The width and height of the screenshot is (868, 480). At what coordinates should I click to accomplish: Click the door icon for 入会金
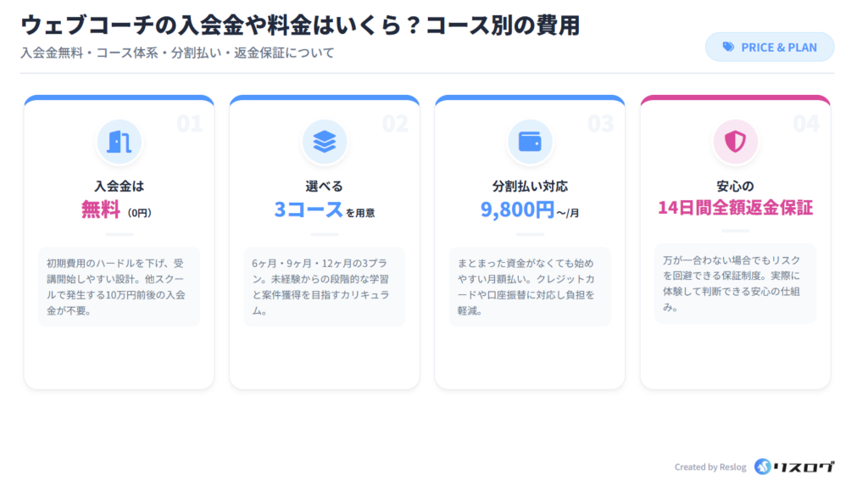[x=120, y=142]
